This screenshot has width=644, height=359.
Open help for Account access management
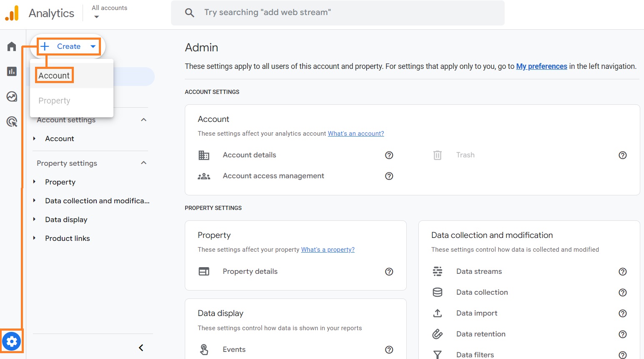pyautogui.click(x=389, y=176)
